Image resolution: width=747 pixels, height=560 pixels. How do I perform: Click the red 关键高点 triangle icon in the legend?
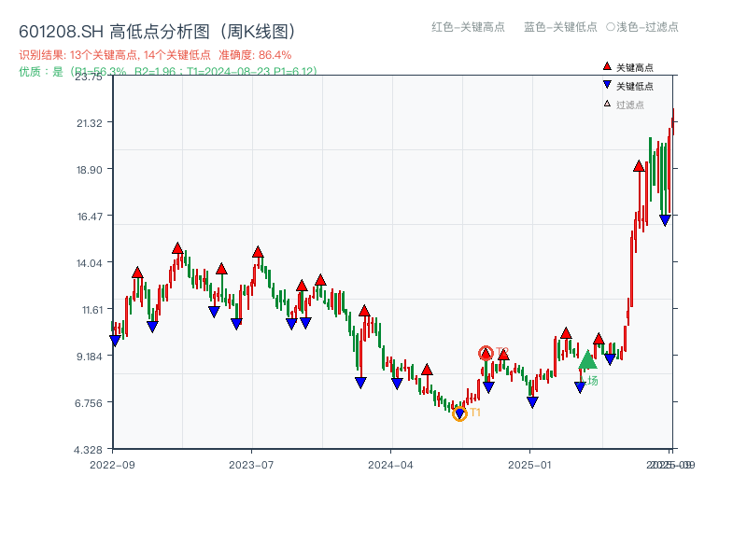(605, 66)
